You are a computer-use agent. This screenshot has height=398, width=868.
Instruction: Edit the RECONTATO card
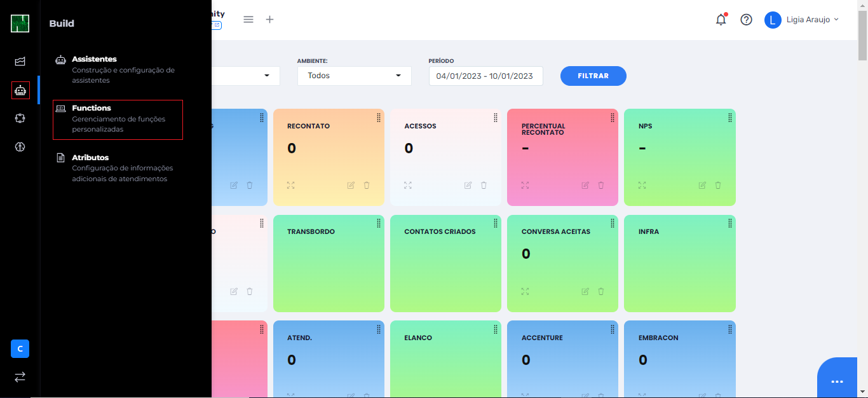pyautogui.click(x=351, y=185)
